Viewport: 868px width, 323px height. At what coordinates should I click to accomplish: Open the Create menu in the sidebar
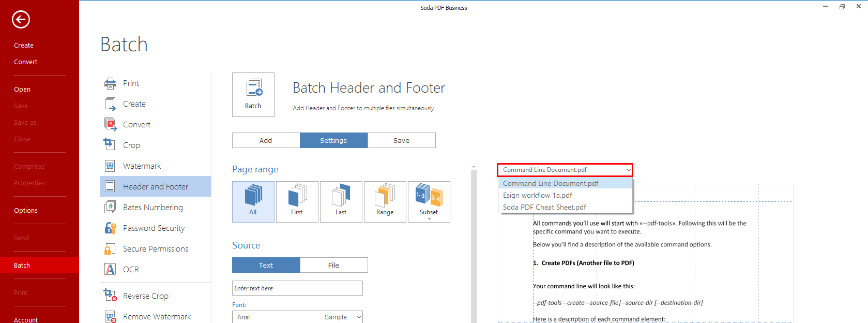pyautogui.click(x=24, y=46)
